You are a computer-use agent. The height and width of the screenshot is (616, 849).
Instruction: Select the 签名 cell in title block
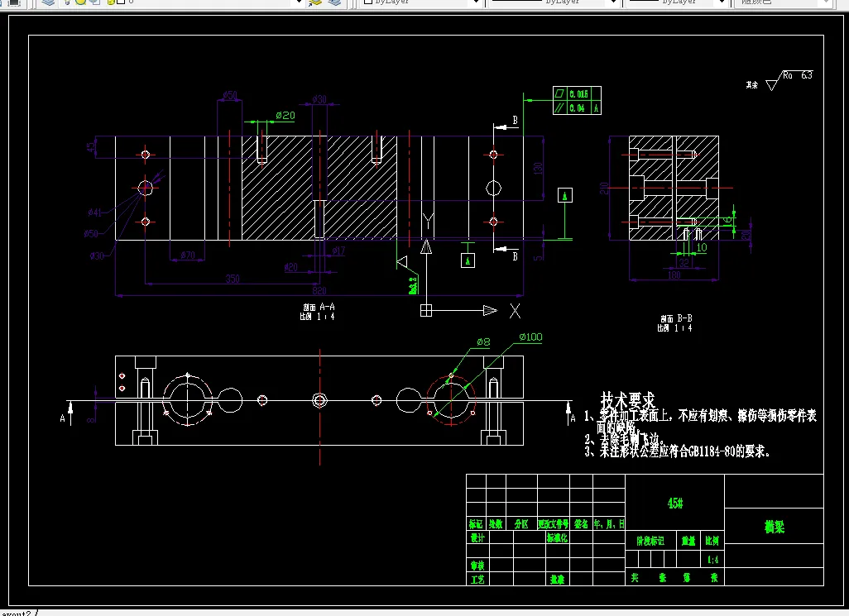coord(581,523)
